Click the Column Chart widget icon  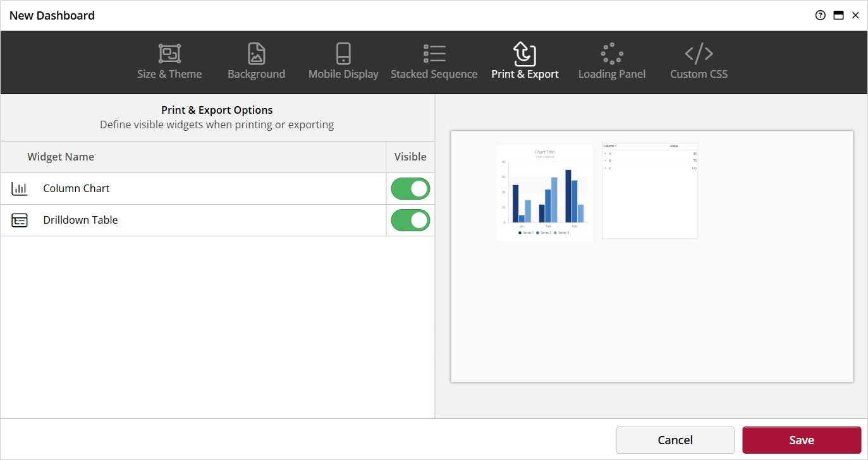point(20,188)
